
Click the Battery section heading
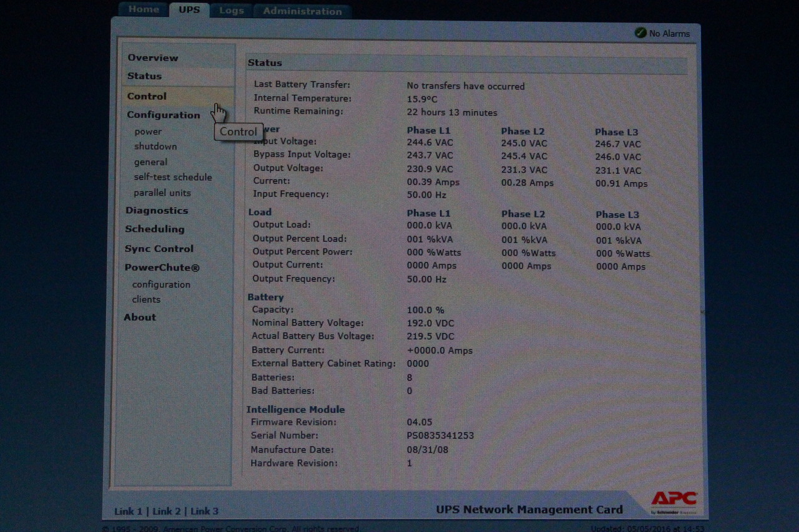(265, 297)
